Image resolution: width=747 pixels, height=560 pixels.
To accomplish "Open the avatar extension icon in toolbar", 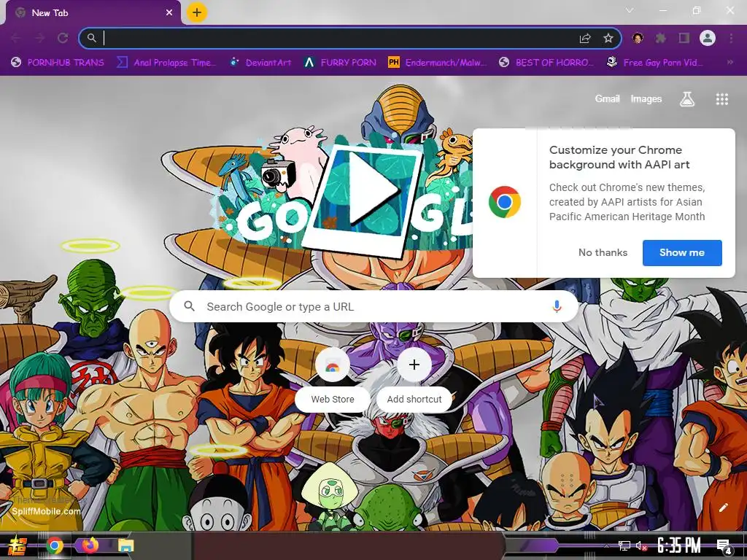I will 638,38.
